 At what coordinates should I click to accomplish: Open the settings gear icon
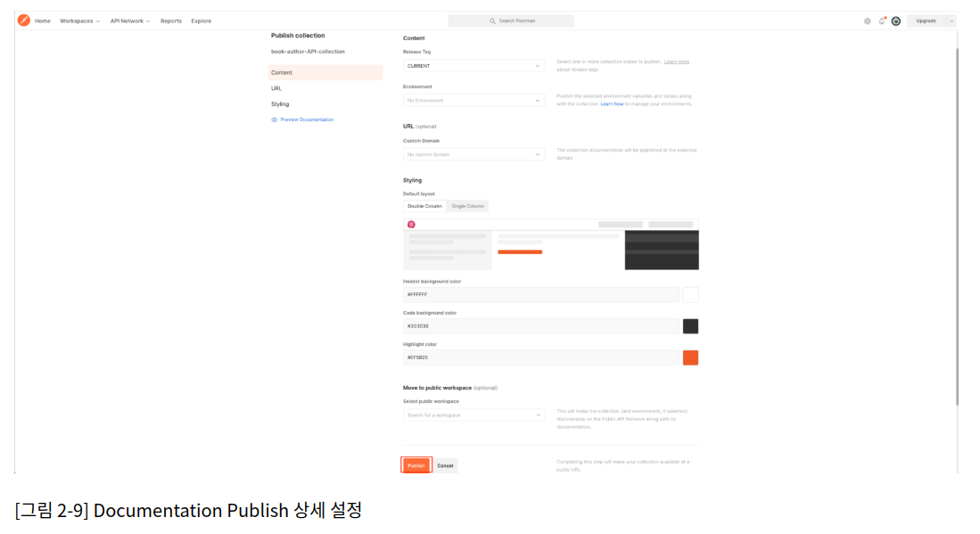tap(868, 21)
